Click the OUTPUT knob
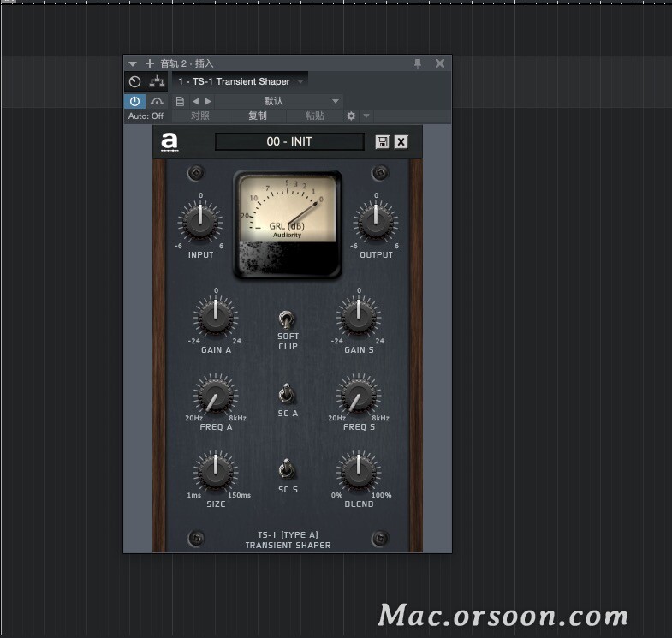This screenshot has height=638, width=672. click(x=376, y=222)
